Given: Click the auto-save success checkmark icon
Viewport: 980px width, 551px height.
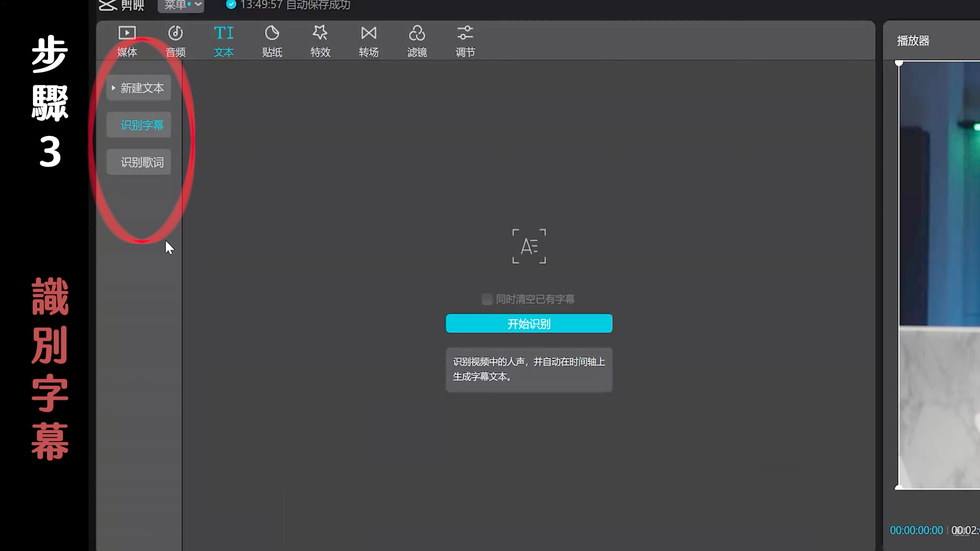Looking at the screenshot, I should click(231, 5).
